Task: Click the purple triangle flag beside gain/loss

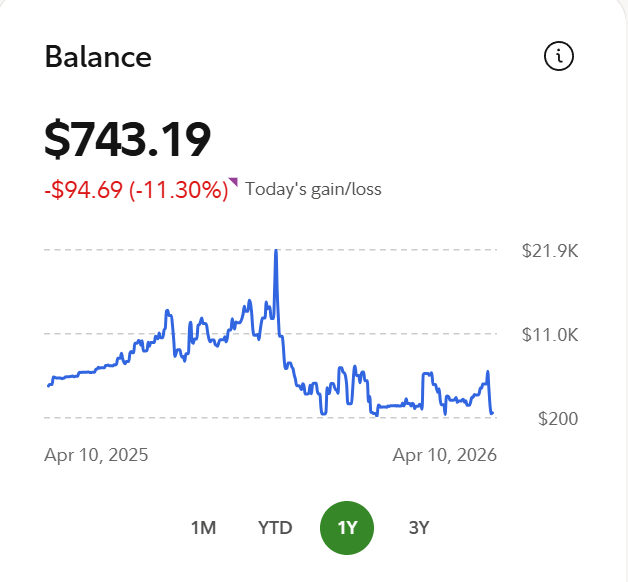Action: click(234, 182)
